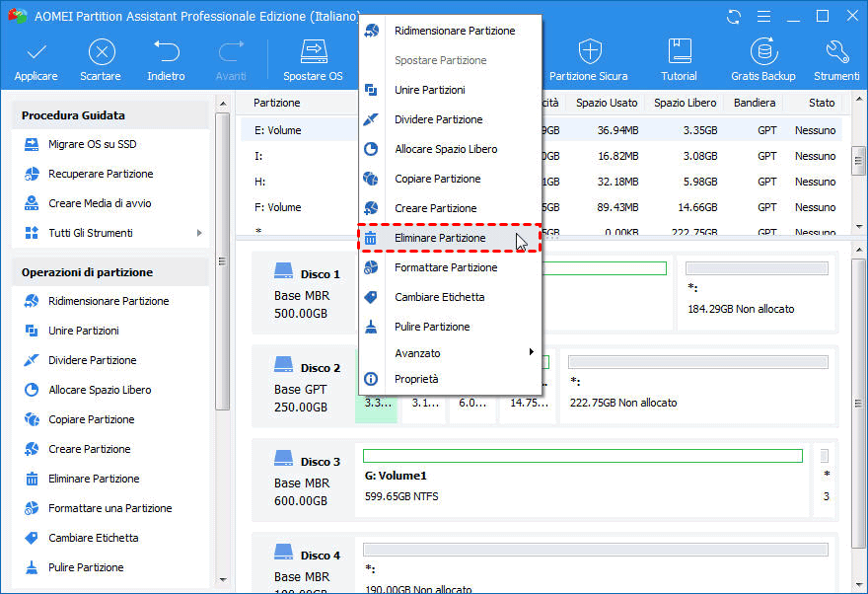Screen dimensions: 868x594
Task: Collapse the Procedura Guidata section header
Action: pos(110,115)
